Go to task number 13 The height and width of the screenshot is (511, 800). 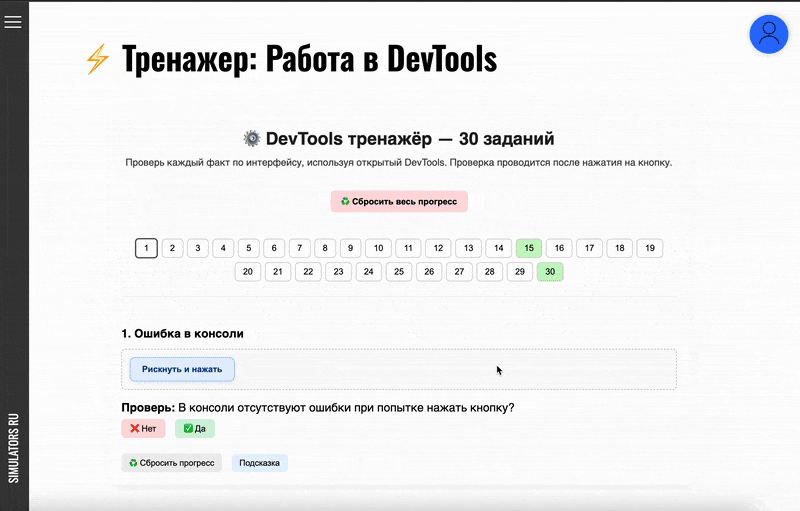pyautogui.click(x=468, y=248)
